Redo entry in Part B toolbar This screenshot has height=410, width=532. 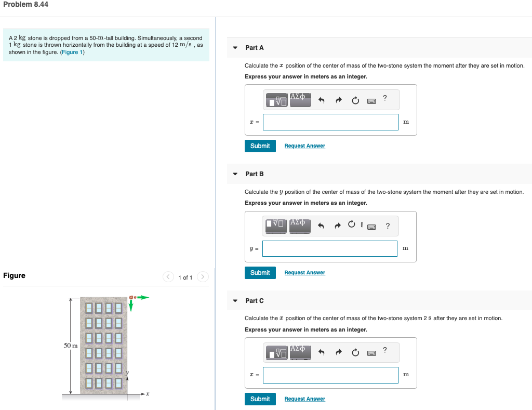[x=337, y=226]
